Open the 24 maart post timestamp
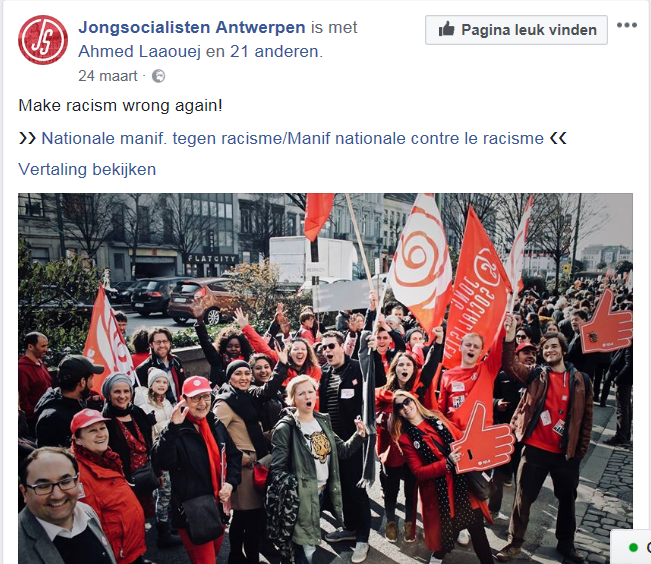Screen dimensions: 651x564 click(108, 76)
